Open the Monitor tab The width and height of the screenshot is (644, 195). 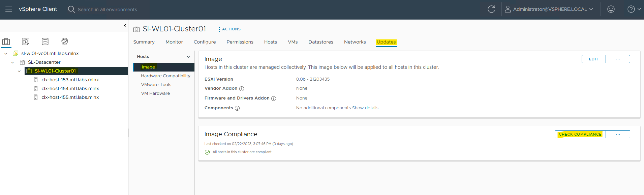pyautogui.click(x=174, y=42)
